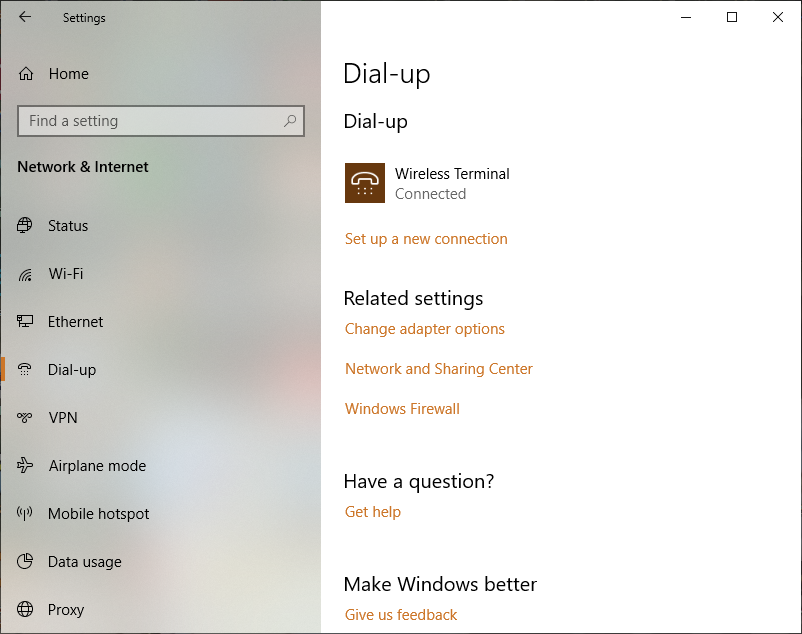This screenshot has width=802, height=634.
Task: Go to Mobile hotspot settings
Action: tap(98, 514)
